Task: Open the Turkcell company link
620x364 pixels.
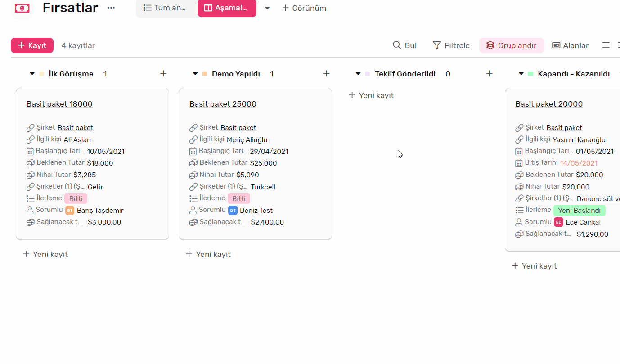Action: coord(263,187)
